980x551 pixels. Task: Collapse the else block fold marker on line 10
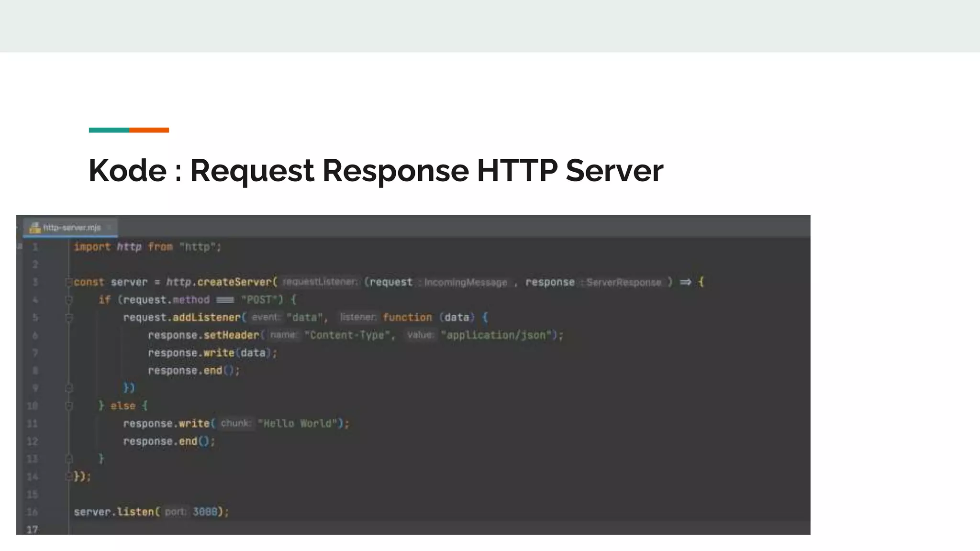pos(69,406)
